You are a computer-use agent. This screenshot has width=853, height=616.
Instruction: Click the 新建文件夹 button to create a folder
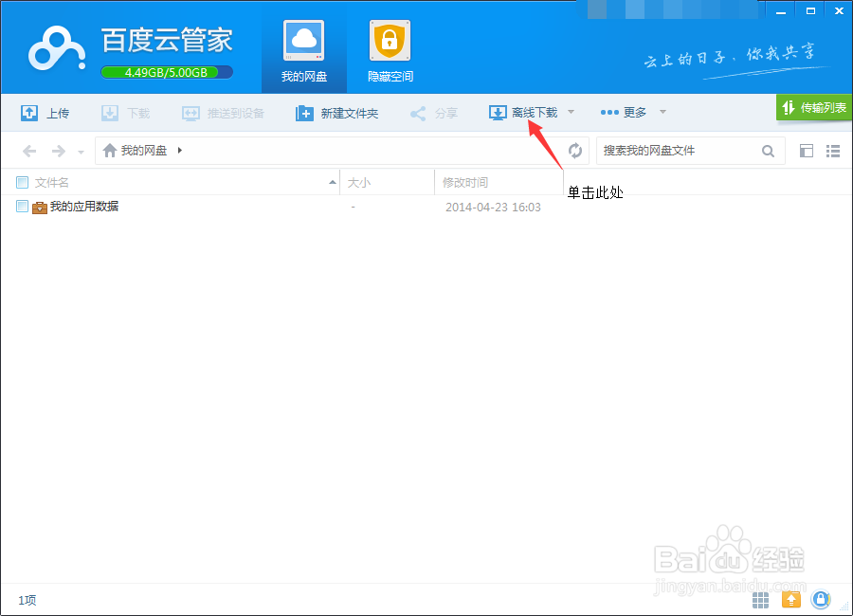(x=336, y=112)
